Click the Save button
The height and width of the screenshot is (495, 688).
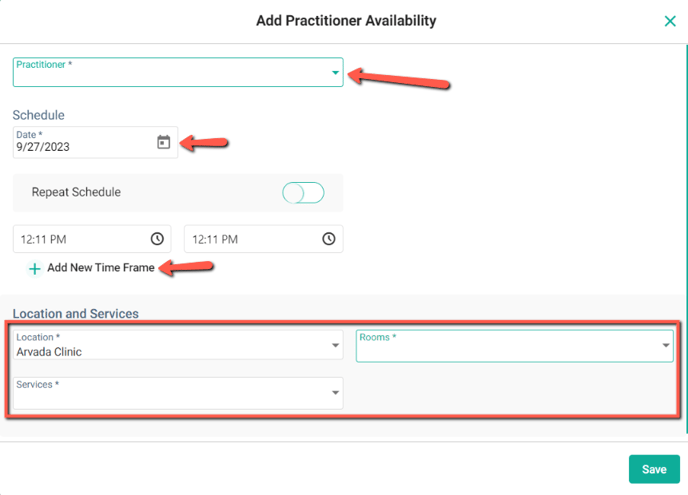pyautogui.click(x=654, y=469)
